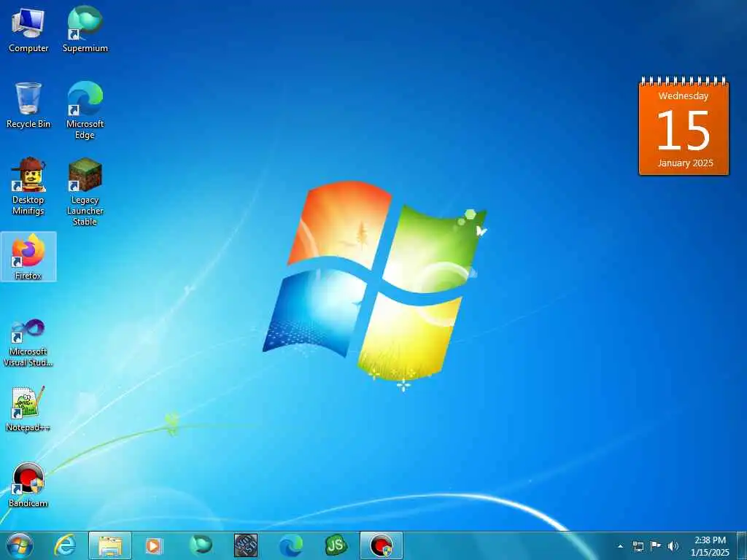Select the Computer desktop icon
This screenshot has width=747, height=560.
(x=28, y=29)
